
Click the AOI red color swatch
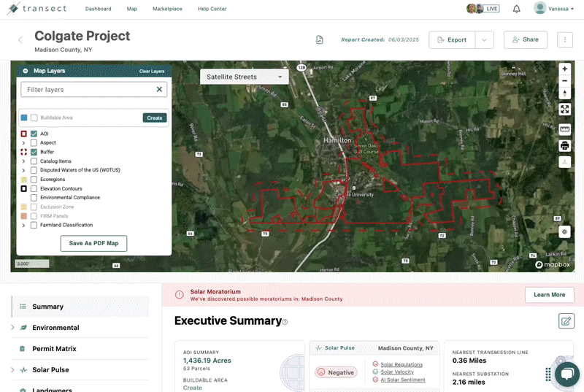pos(24,134)
